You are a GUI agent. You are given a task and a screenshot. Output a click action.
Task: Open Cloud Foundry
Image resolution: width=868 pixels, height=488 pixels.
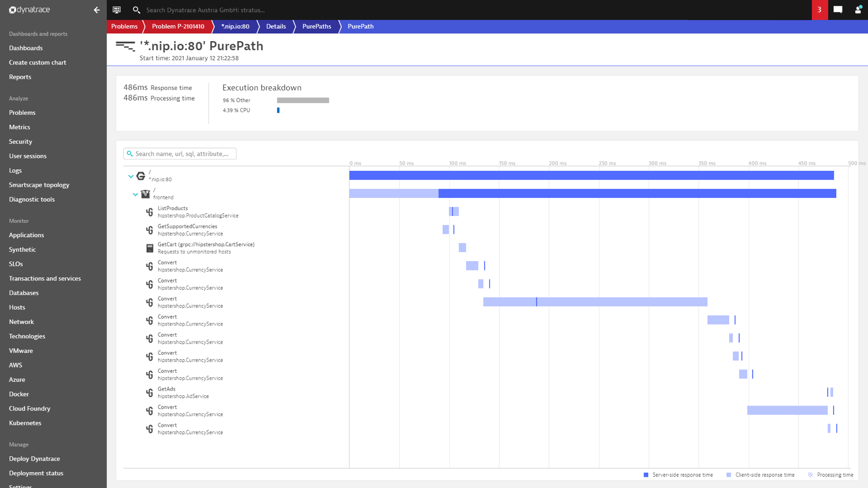30,409
